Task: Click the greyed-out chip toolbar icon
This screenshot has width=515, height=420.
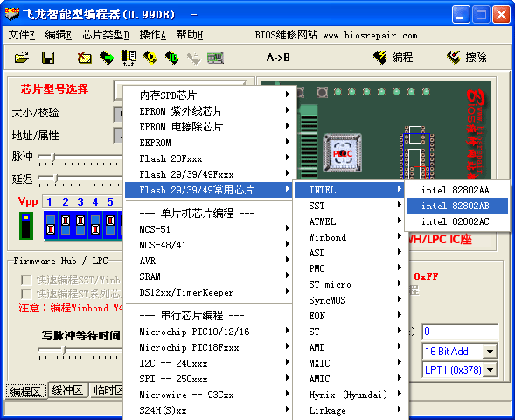Action: pos(194,58)
